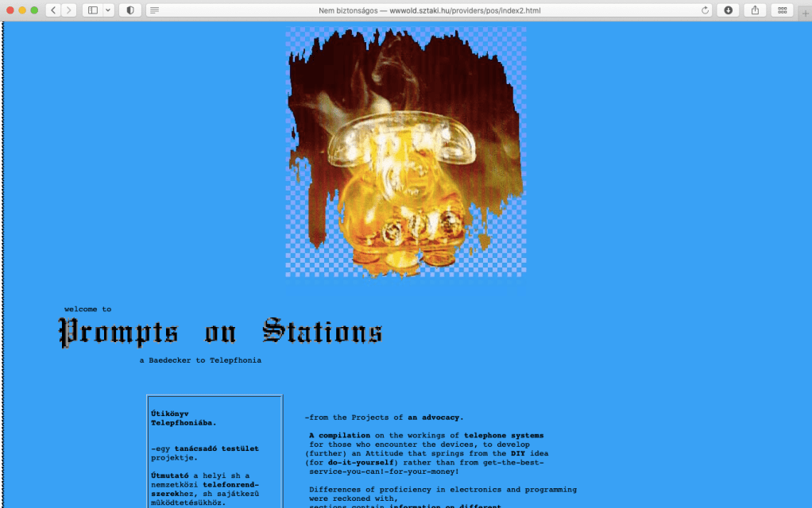This screenshot has height=508, width=812.
Task: Minimize the Safari window
Action: point(22,10)
